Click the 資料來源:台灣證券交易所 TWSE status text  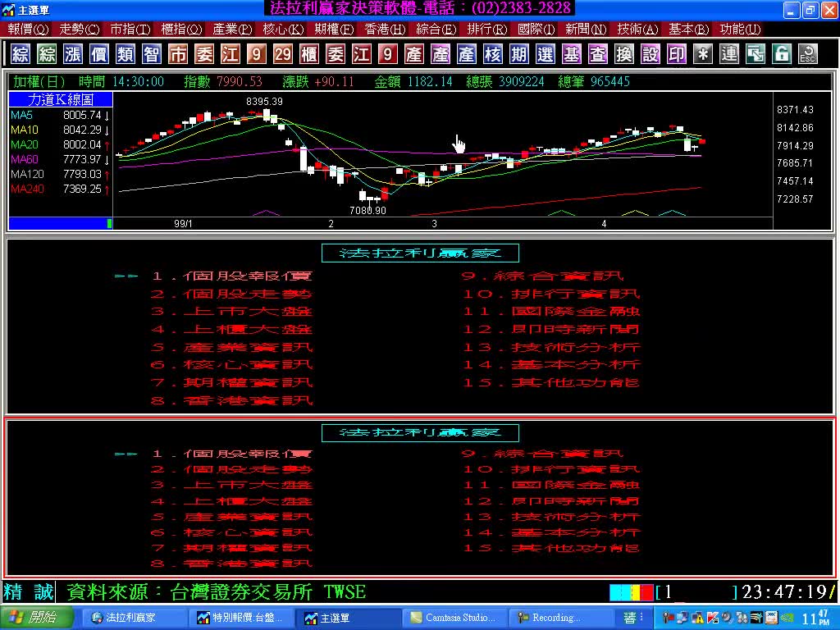point(217,592)
